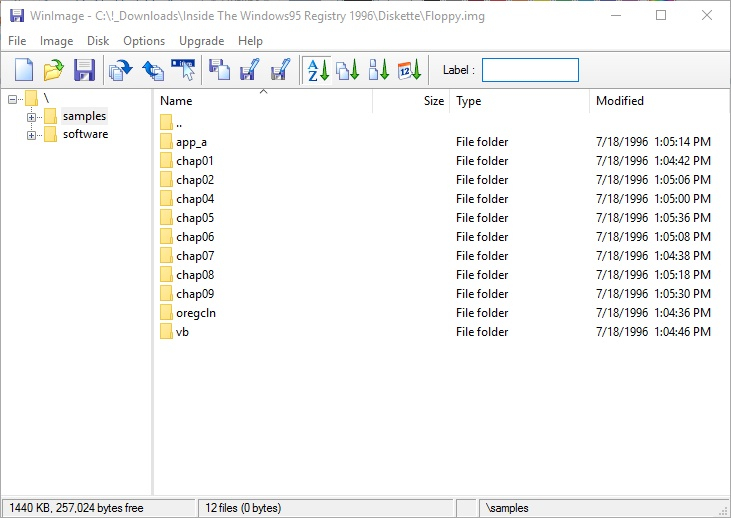Click the vb folder icon

tap(166, 332)
